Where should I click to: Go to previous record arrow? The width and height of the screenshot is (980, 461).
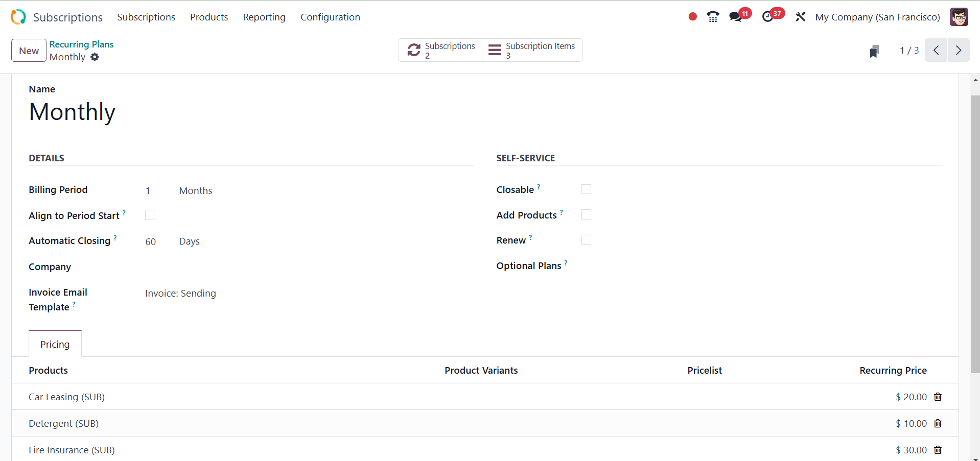[x=936, y=50]
